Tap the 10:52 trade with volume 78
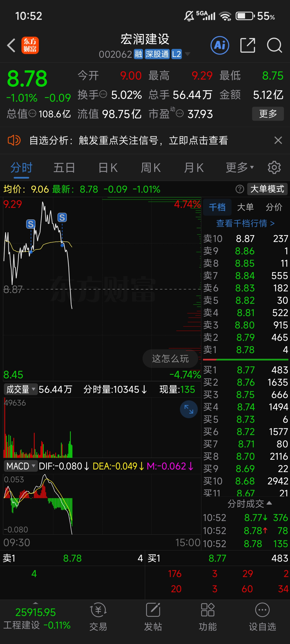Screen dimensions: 290x644 coord(246,530)
